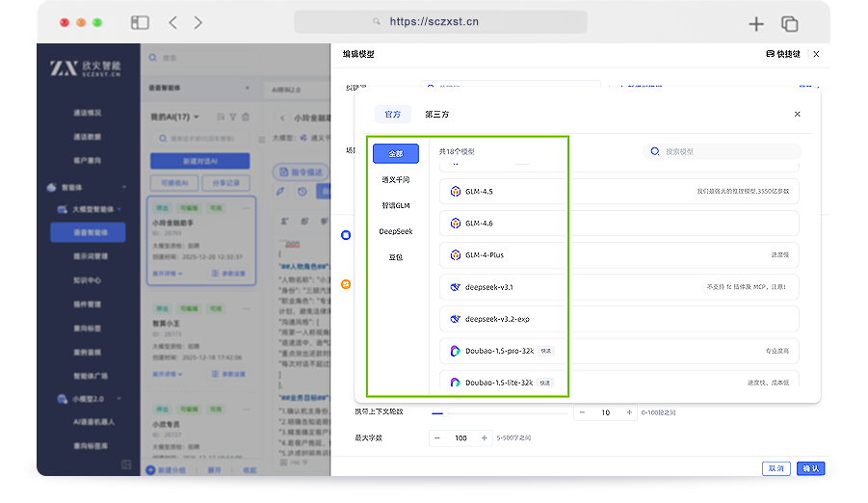The width and height of the screenshot is (868, 503).
Task: Close the model selection popup
Action: click(797, 115)
